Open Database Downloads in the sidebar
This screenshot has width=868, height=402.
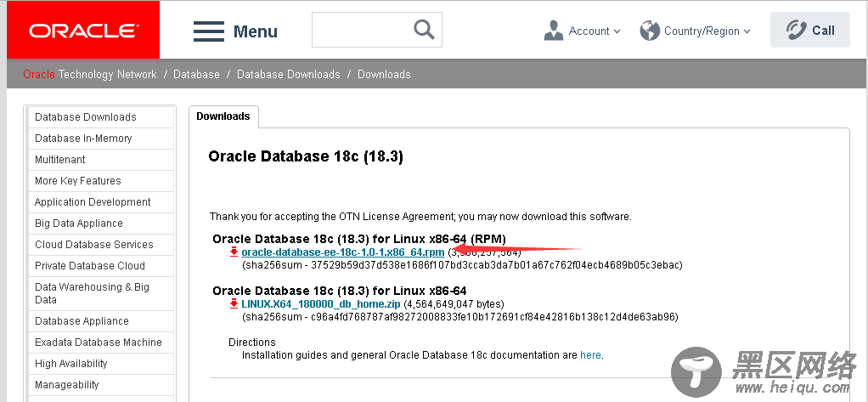[x=101, y=116]
